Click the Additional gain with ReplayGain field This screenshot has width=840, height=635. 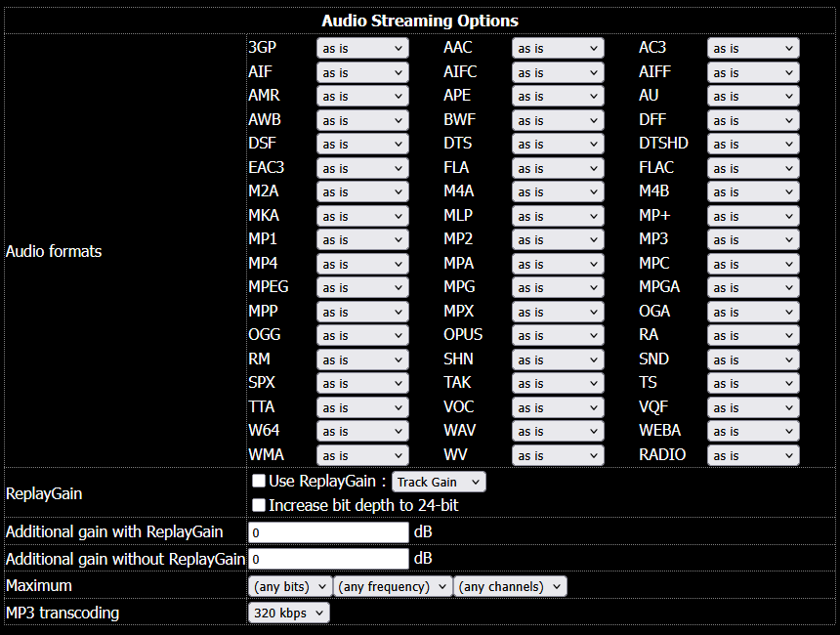click(x=328, y=532)
